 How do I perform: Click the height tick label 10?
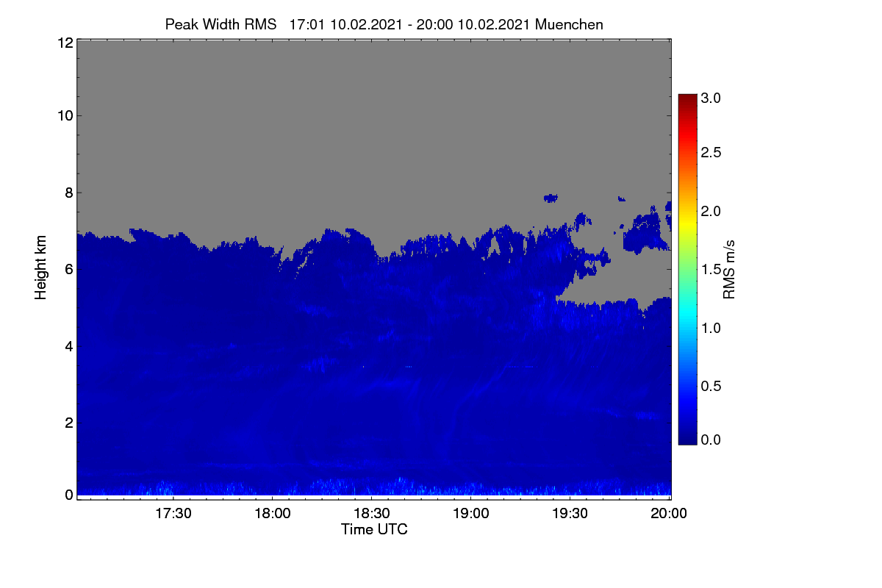[x=64, y=115]
